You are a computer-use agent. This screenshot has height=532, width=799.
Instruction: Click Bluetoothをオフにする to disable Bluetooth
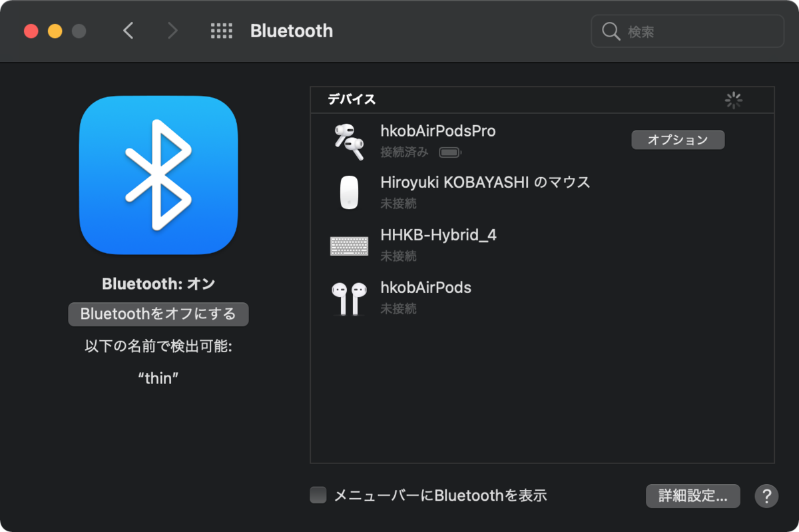(x=158, y=314)
